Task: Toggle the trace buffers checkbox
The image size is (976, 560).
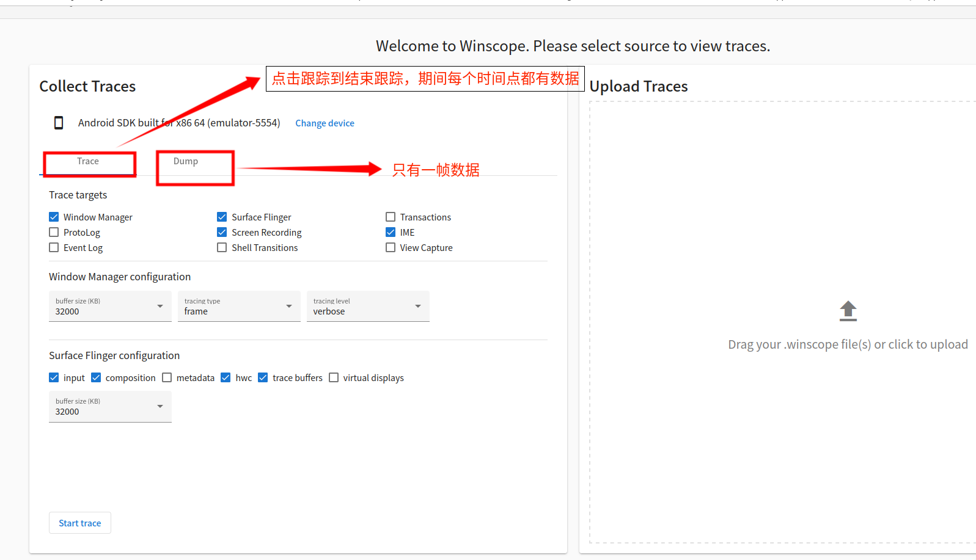Action: tap(263, 377)
